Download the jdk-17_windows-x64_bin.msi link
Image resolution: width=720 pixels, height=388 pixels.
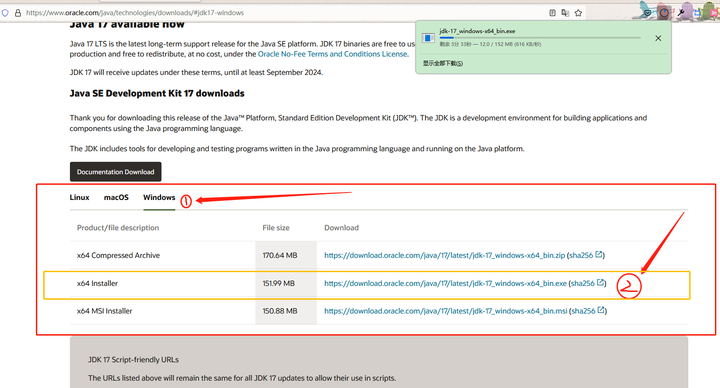[x=445, y=311]
